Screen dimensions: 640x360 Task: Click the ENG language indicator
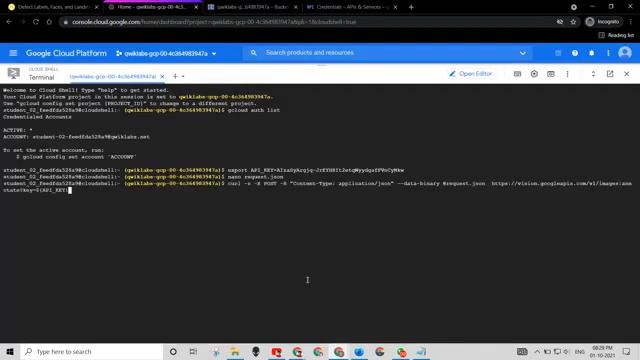pos(579,351)
